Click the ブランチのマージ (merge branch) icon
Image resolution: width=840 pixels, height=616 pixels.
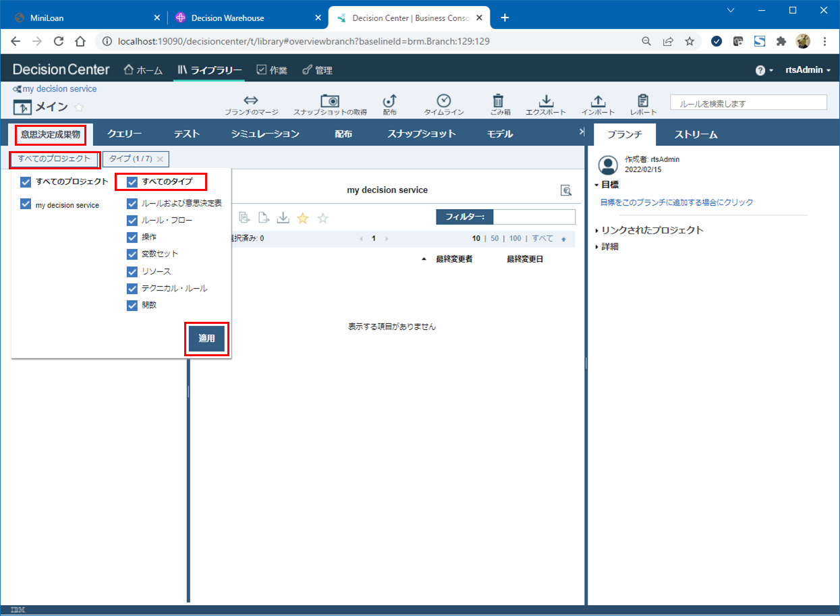[251, 100]
